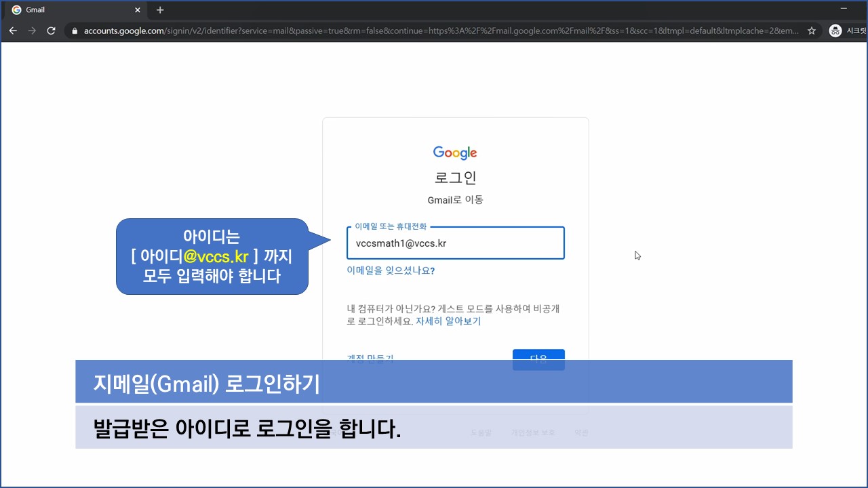Select the Gmail browser tab
Image resolution: width=868 pixels, height=488 pixels.
click(76, 10)
